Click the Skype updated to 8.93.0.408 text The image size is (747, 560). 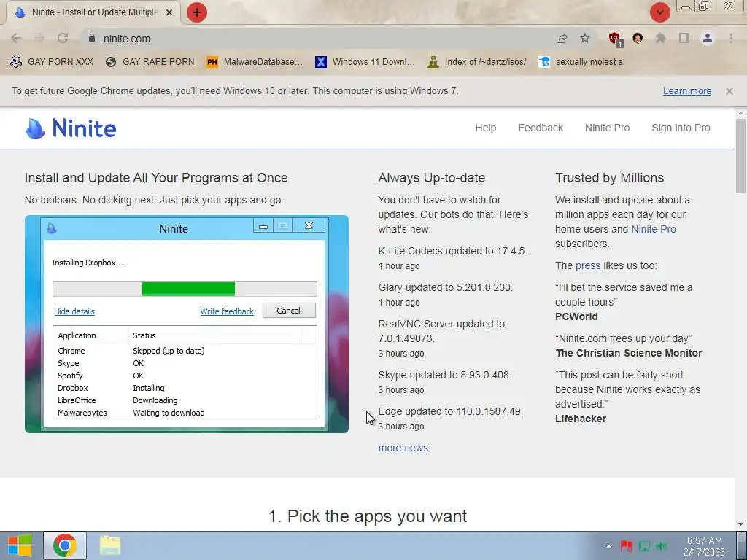[444, 375]
